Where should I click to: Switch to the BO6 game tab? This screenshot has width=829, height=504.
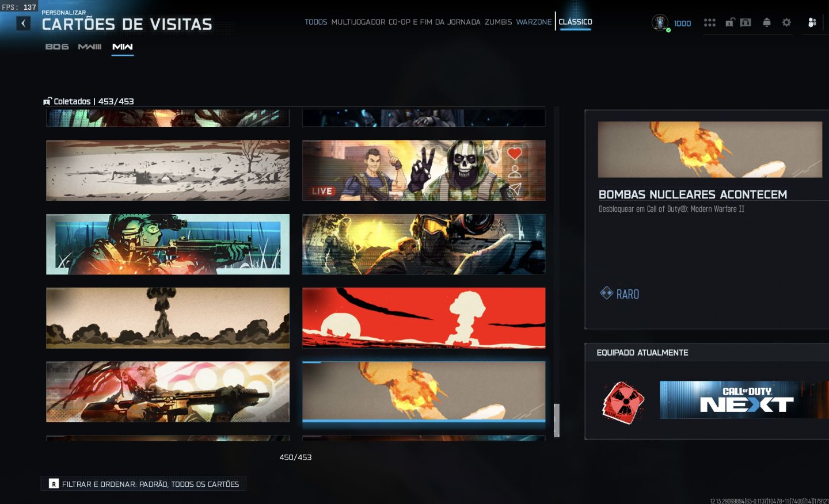57,47
